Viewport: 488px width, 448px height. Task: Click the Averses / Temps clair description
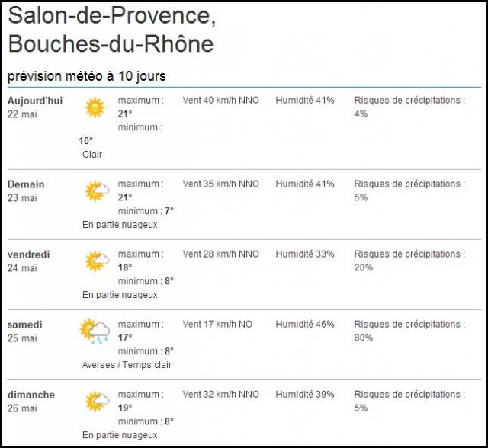[127, 365]
